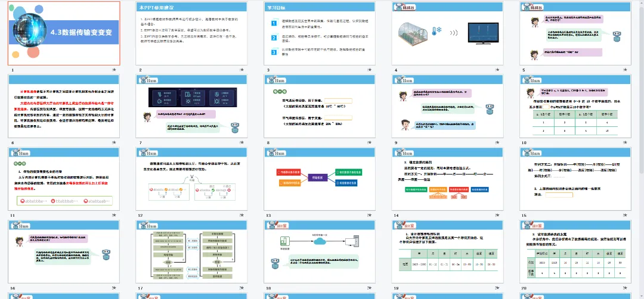Select slide 1 titled 4.3数据传输变变变

tap(64, 33)
